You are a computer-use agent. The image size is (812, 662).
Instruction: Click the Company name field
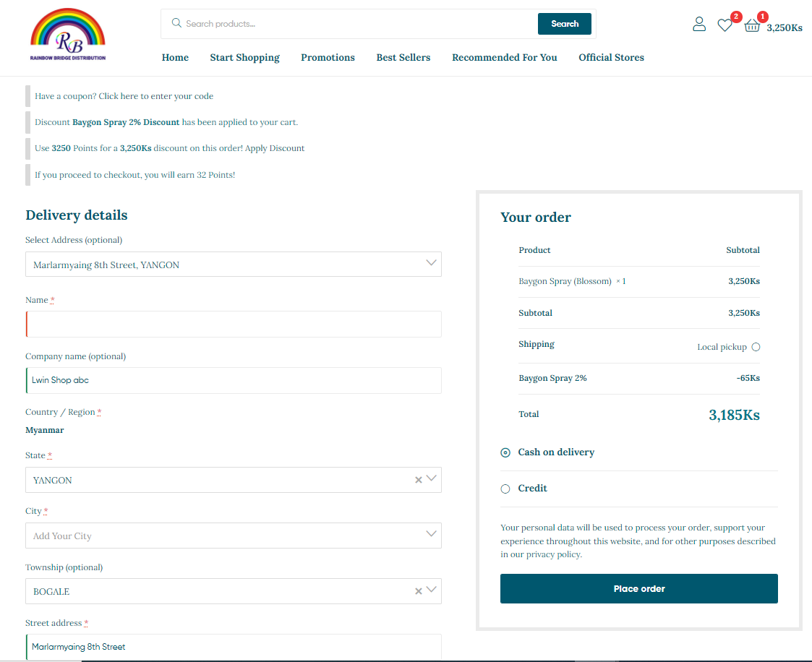[234, 380]
